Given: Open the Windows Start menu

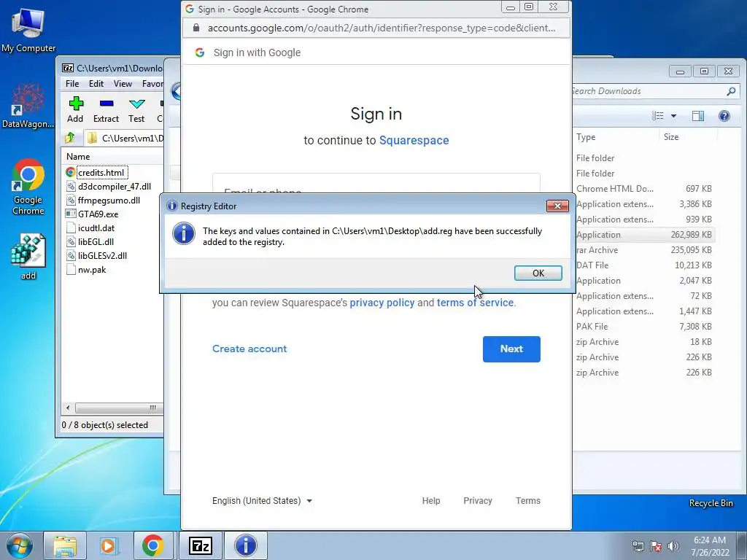Looking at the screenshot, I should coord(20,545).
